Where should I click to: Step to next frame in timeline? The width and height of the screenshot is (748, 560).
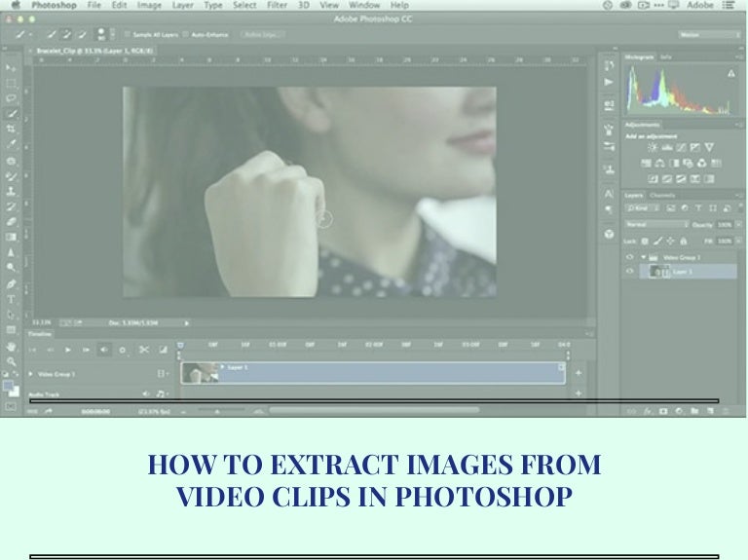click(x=86, y=350)
